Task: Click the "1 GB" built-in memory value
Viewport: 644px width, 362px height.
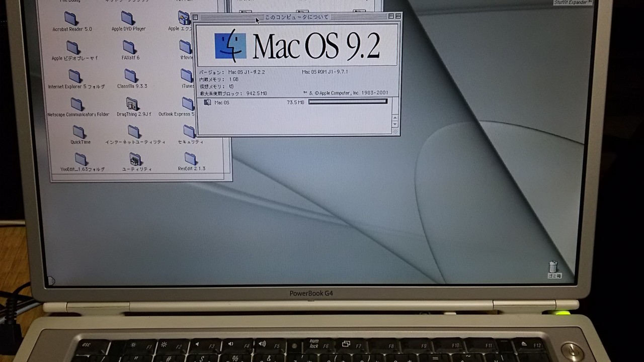Action: [x=233, y=79]
